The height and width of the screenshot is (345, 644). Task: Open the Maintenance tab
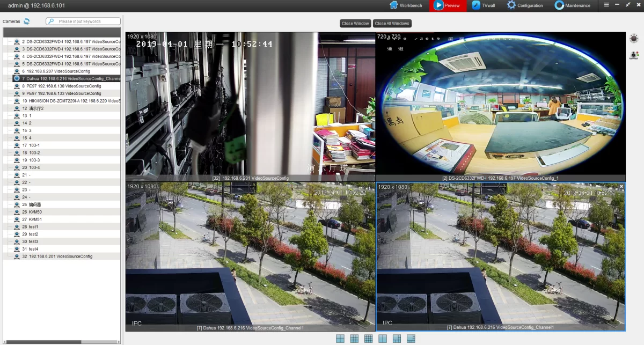tap(573, 5)
